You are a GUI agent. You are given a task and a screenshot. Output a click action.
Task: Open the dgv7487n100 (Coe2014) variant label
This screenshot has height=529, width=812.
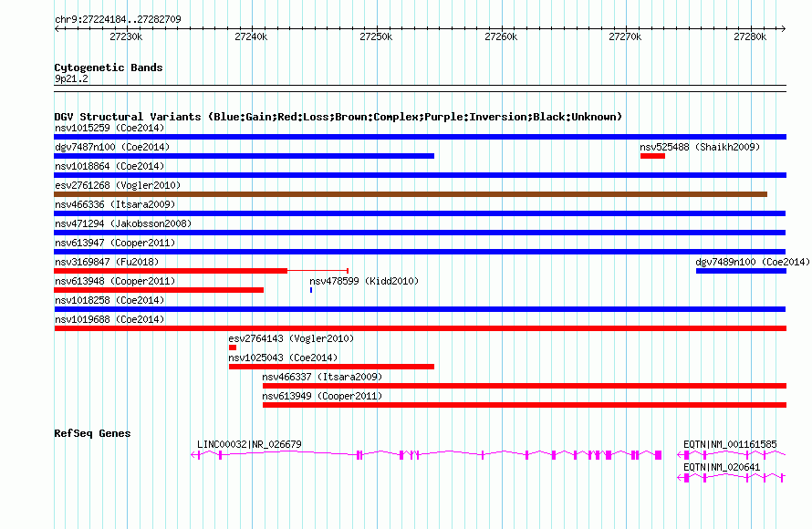click(112, 147)
